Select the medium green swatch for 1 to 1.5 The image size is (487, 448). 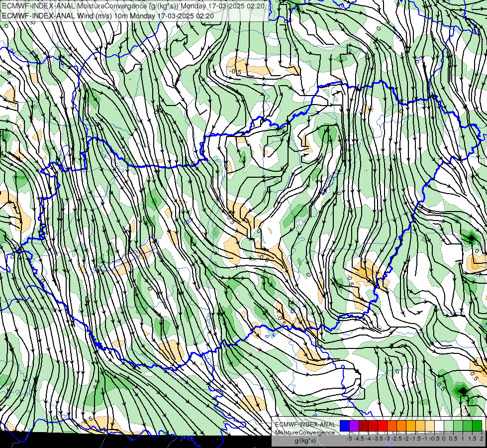tap(468, 426)
